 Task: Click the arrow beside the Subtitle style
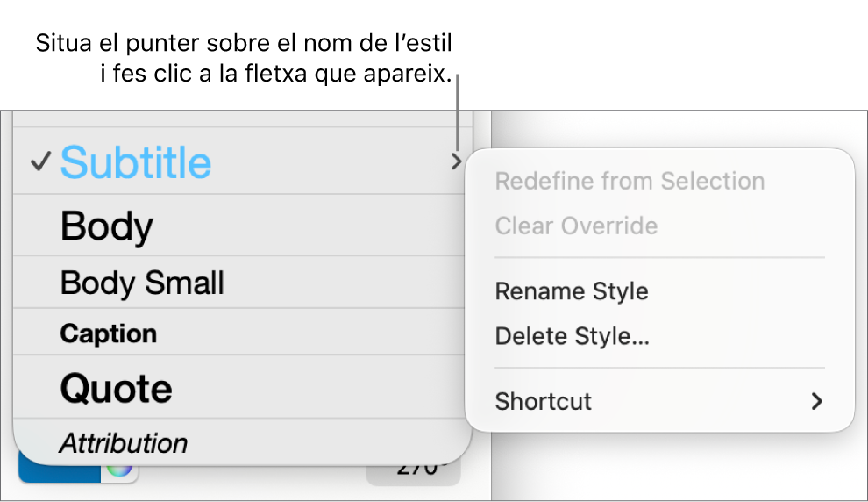click(456, 161)
